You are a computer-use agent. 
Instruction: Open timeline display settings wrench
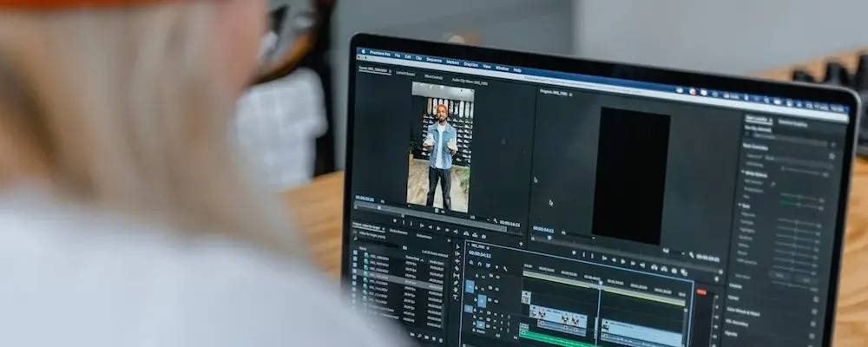(505, 268)
